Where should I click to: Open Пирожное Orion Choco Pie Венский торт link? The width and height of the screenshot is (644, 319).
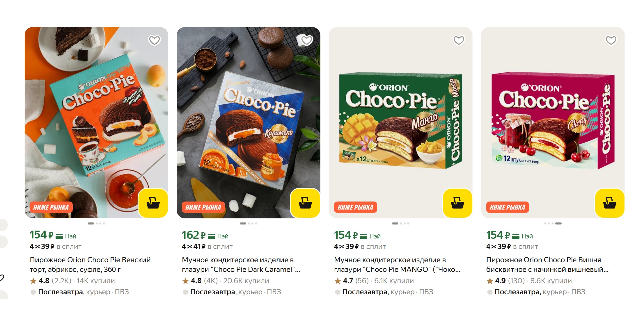[x=90, y=264]
